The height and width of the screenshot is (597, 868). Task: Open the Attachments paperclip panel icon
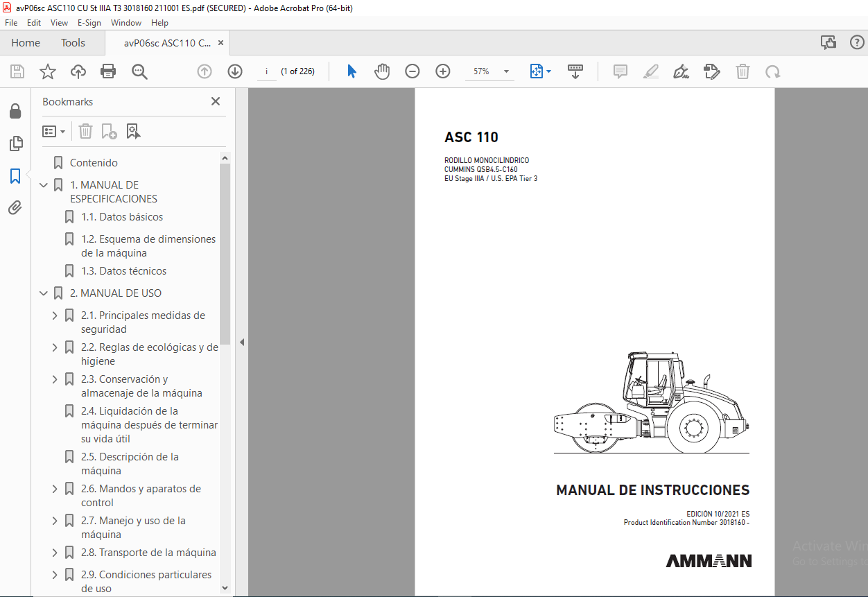(15, 207)
